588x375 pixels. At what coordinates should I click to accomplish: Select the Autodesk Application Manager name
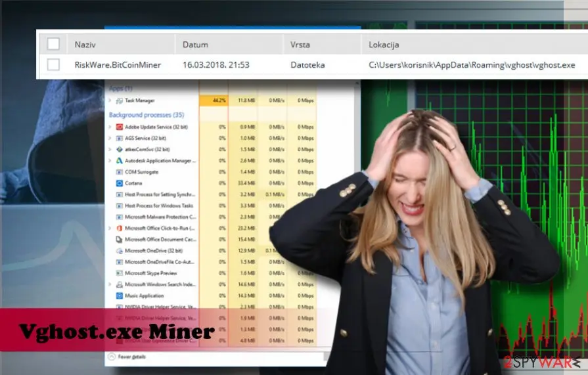click(160, 160)
